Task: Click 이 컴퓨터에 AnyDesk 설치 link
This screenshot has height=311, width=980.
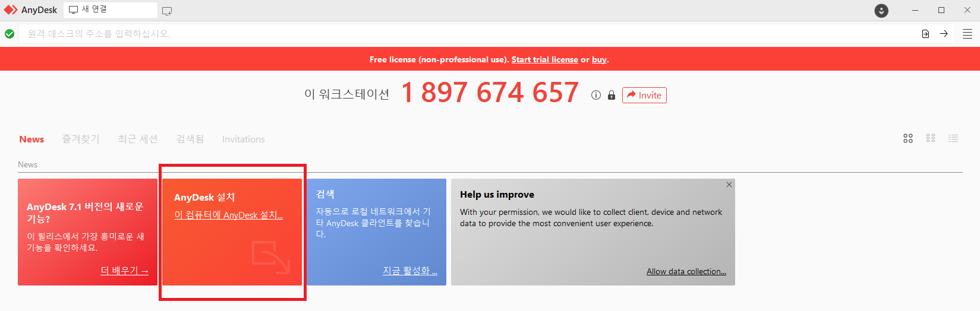Action: tap(228, 215)
